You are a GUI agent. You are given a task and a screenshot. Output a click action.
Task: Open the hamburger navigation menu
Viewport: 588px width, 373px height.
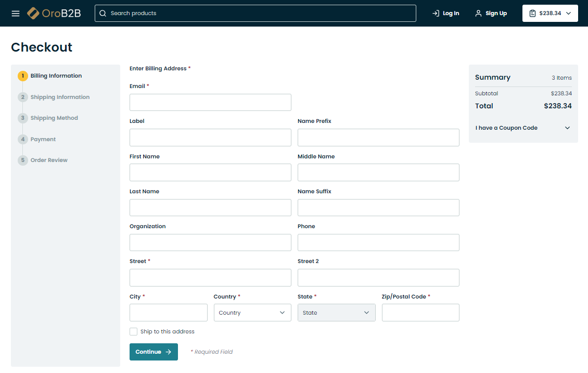tap(16, 13)
